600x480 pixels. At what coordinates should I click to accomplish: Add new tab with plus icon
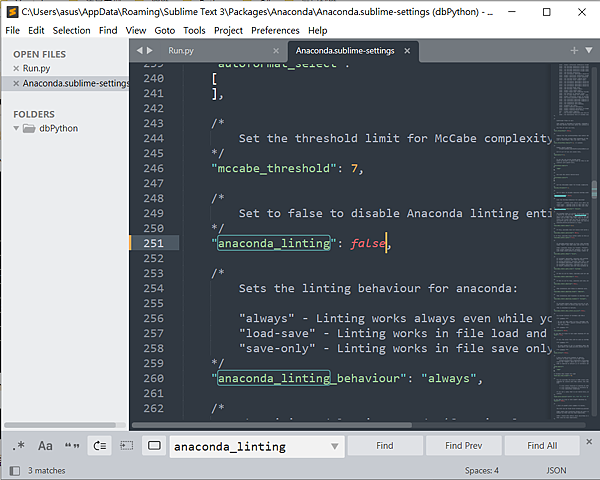[x=574, y=50]
